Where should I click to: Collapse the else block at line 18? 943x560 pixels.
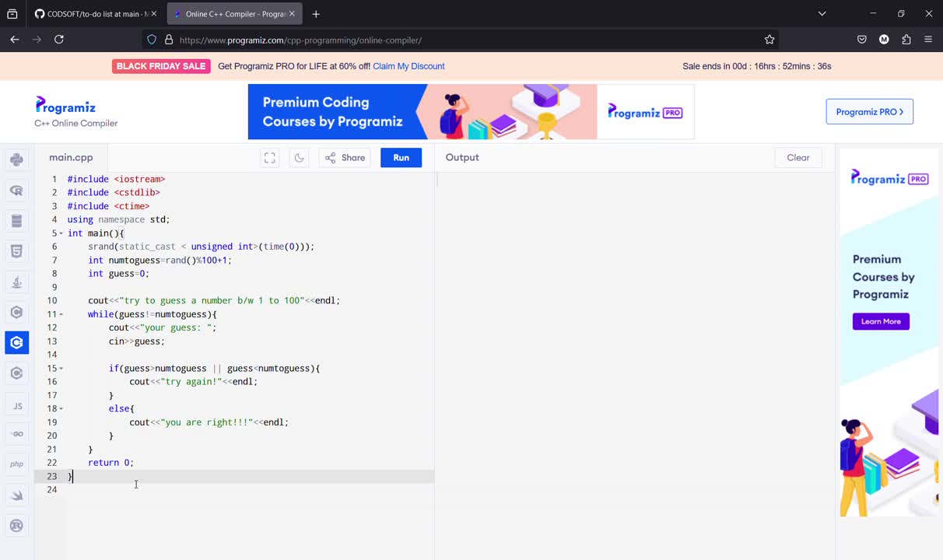click(61, 408)
